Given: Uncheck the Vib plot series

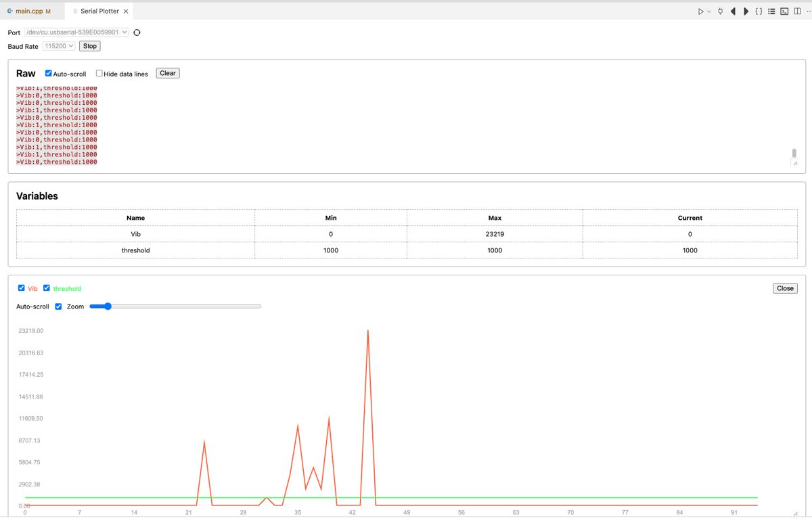Looking at the screenshot, I should click(21, 288).
